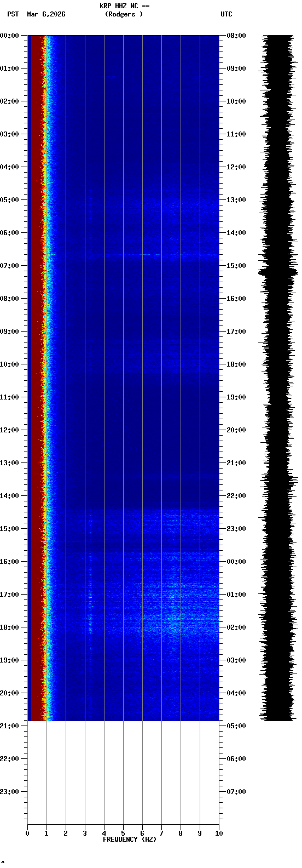Viewport: 302px width, 868px height.
Task: Click the 02:00 UTC time label
Action: (236, 627)
